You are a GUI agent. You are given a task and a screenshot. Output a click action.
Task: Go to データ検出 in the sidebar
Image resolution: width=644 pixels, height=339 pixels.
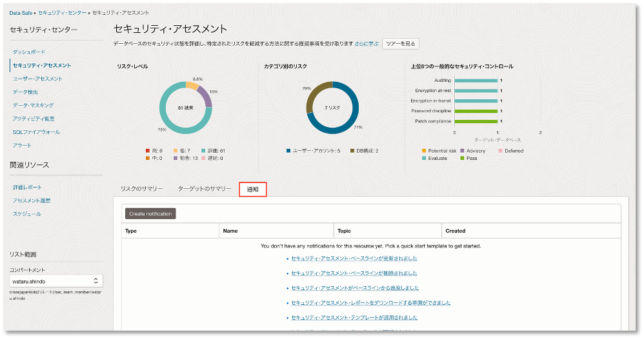click(25, 92)
